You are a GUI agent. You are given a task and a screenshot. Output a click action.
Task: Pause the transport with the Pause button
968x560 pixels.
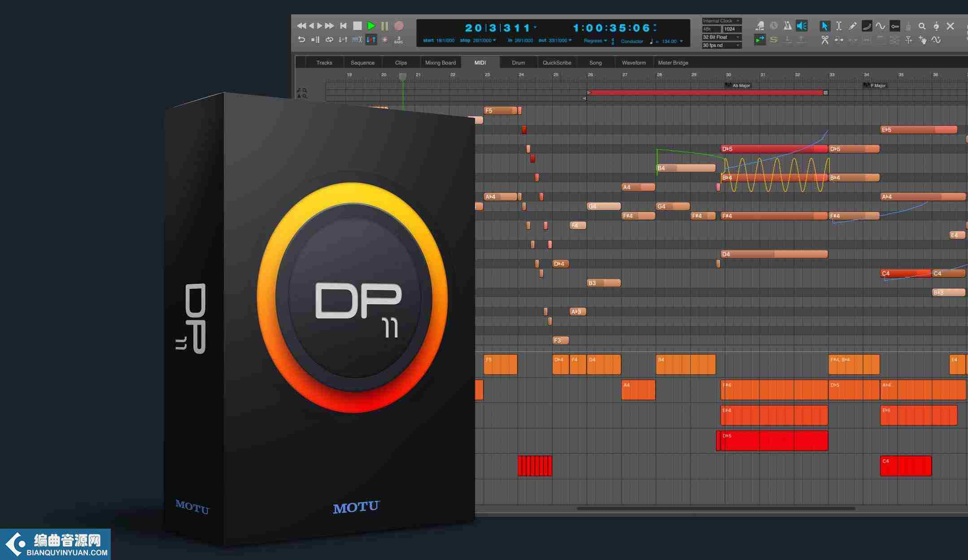(384, 26)
